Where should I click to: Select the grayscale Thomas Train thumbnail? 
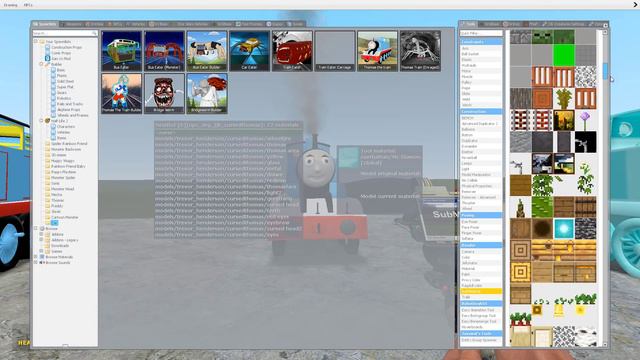click(x=420, y=51)
